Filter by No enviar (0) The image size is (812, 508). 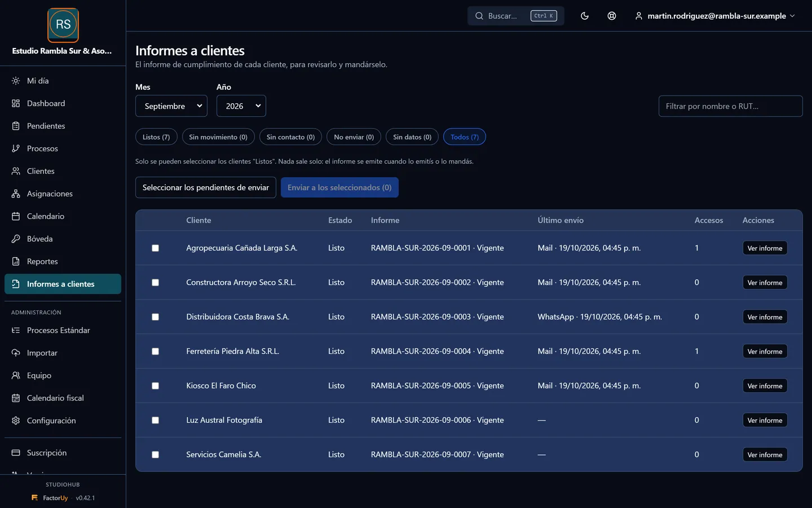tap(354, 137)
